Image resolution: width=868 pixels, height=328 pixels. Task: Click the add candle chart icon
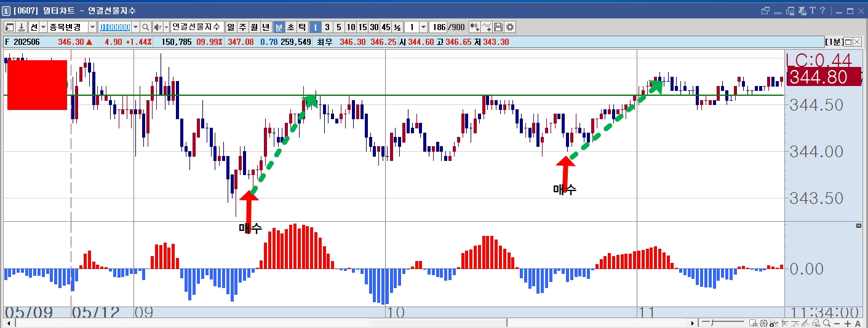475,27
